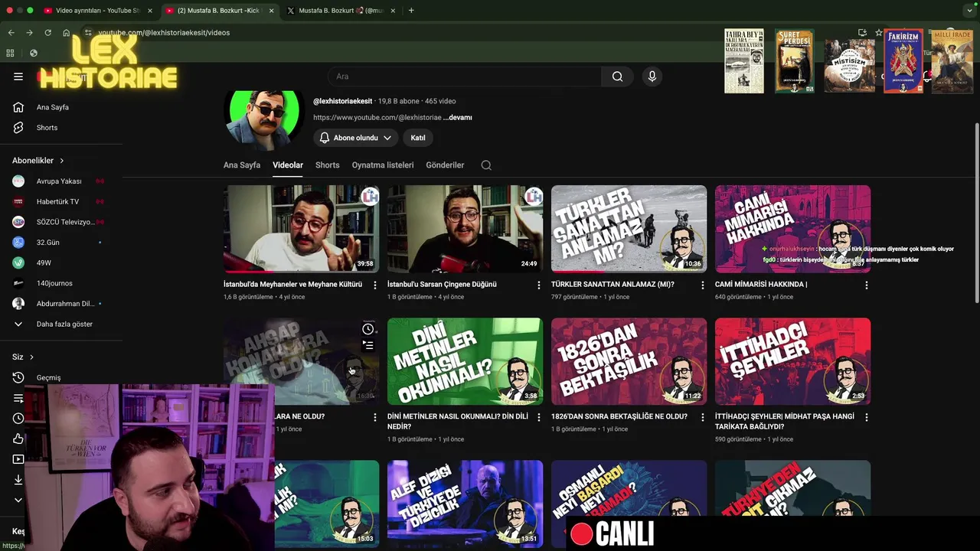
Task: Open a new browser tab with plus icon
Action: (x=411, y=11)
